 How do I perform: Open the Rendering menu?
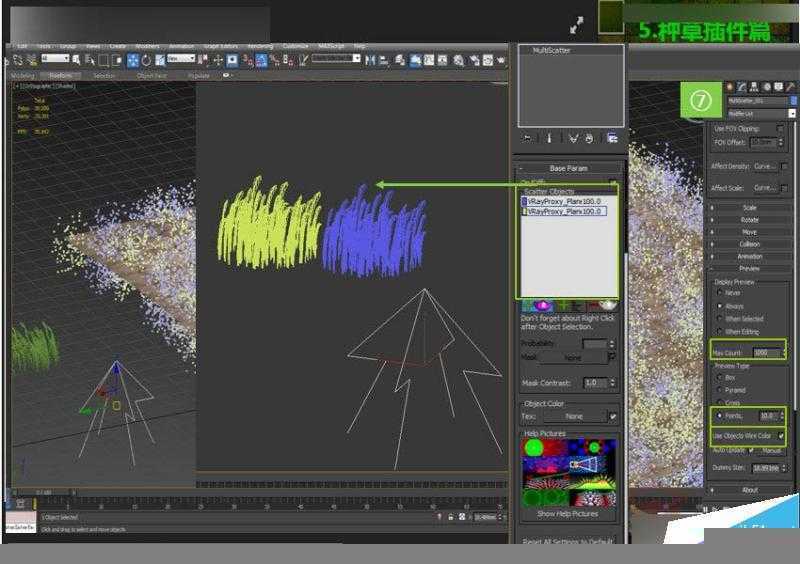pos(259,46)
